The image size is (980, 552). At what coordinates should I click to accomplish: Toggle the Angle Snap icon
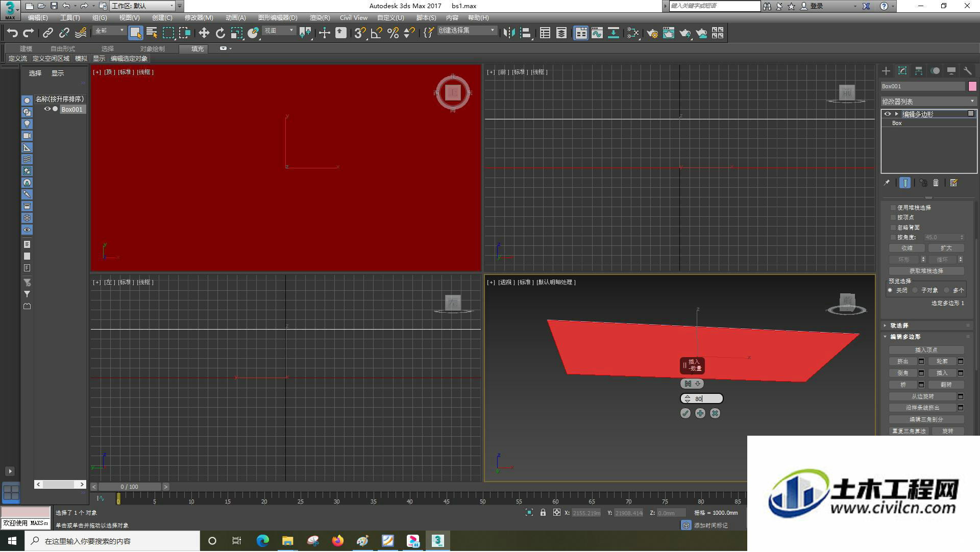click(x=376, y=33)
